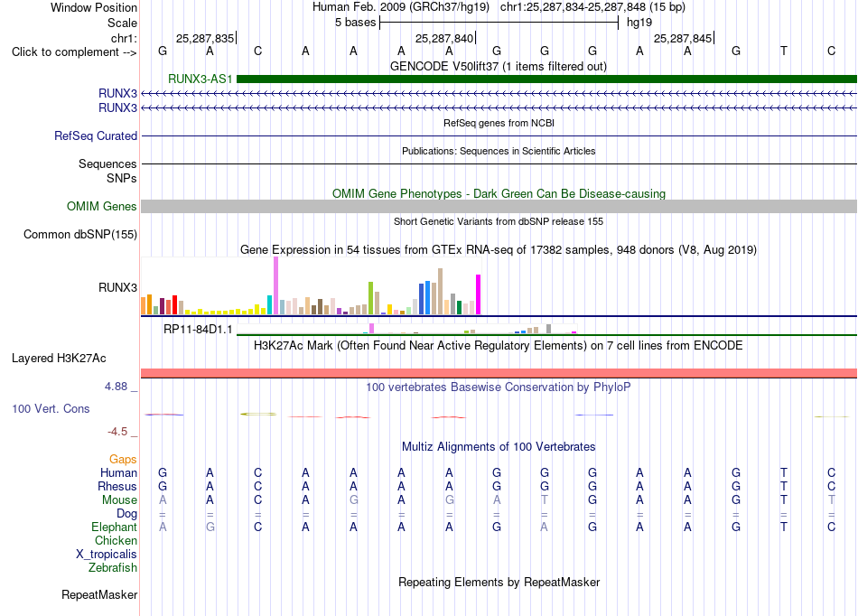This screenshot has width=858, height=616.
Task: Click the X_tropicalis species label
Action: click(107, 555)
